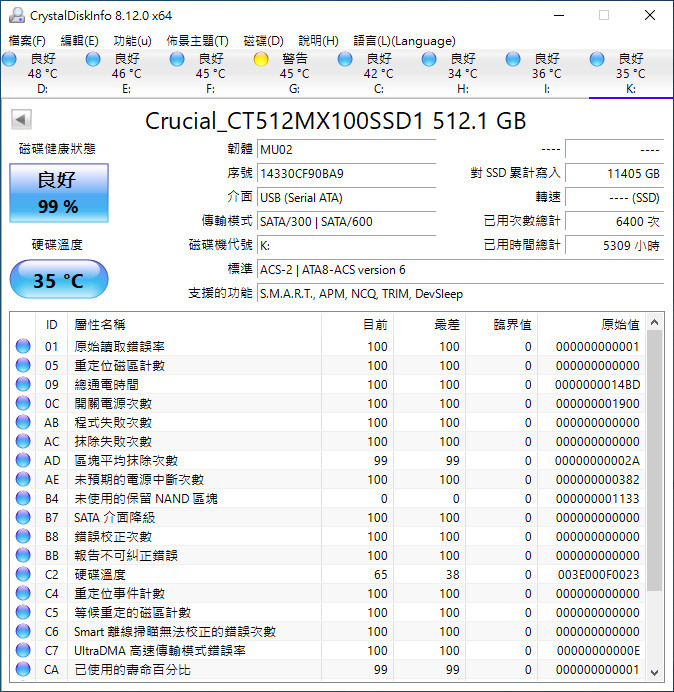Click the 標準 ACS-2 | ATA8-ACS version 6 field

(x=460, y=269)
